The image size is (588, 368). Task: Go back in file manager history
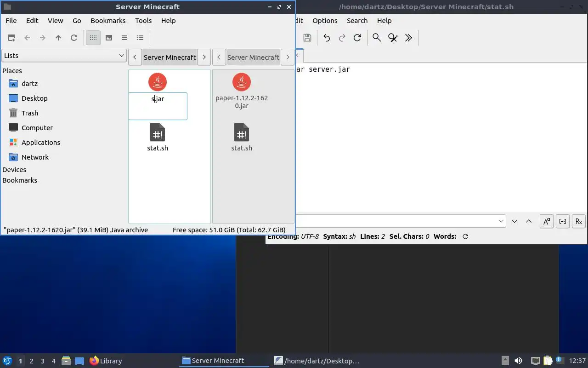tap(27, 38)
